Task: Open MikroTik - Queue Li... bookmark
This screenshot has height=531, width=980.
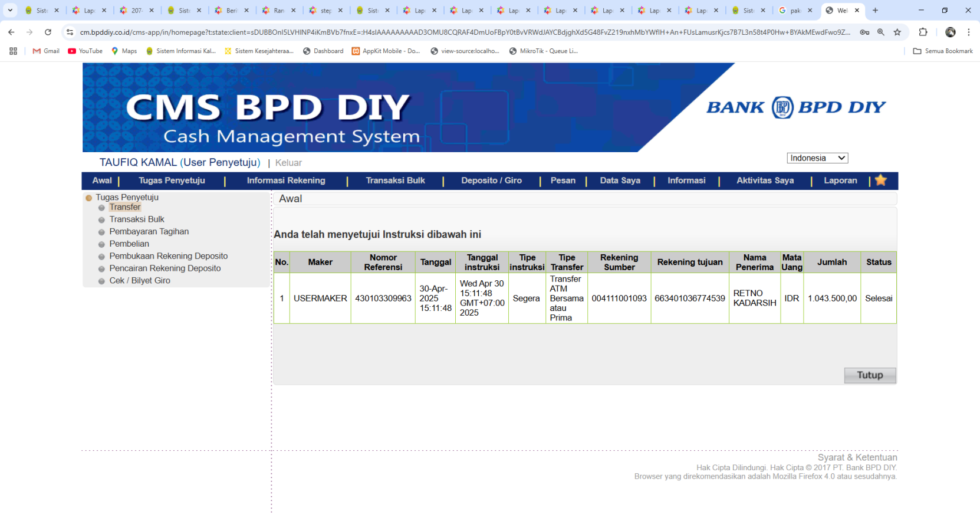Action: click(543, 51)
